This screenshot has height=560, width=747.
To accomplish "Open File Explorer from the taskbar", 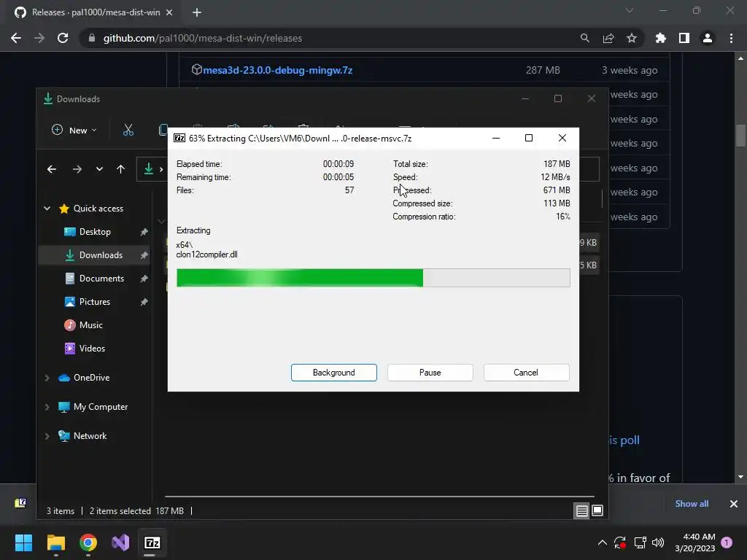I will pyautogui.click(x=55, y=542).
